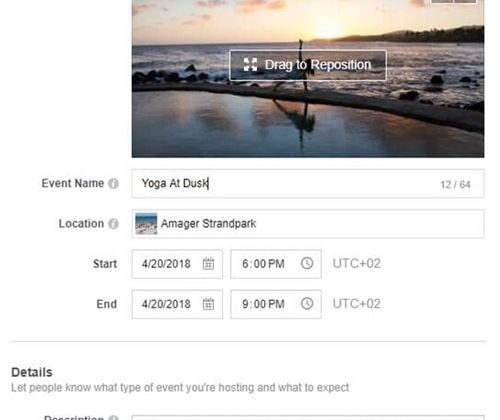
Task: Click the Amager Strandpark location field
Action: tap(308, 224)
